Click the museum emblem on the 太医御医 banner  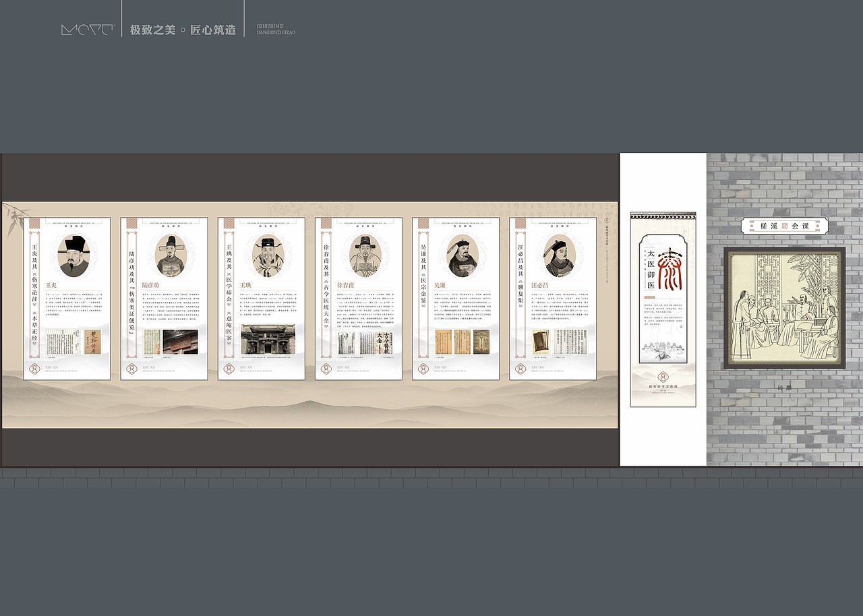[x=663, y=375]
